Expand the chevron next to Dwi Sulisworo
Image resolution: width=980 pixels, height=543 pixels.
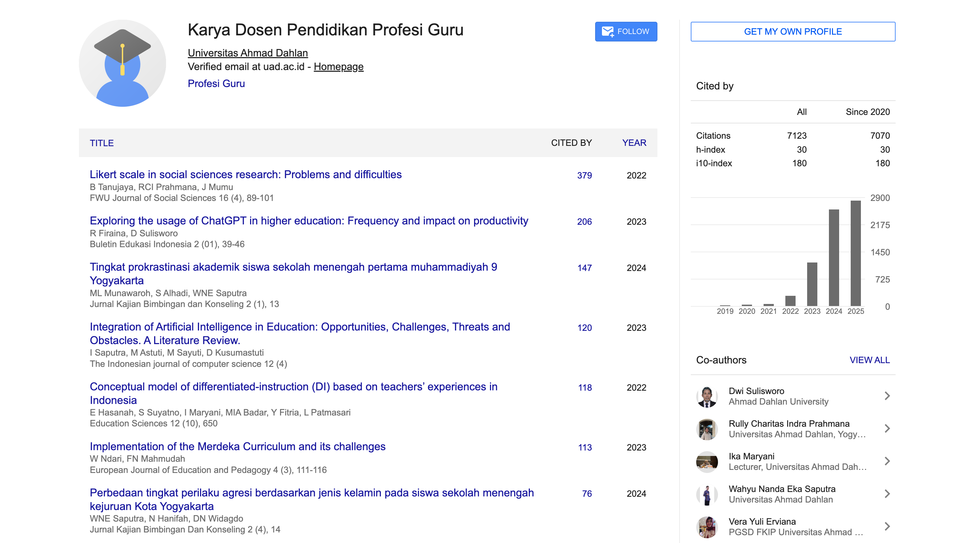887,396
